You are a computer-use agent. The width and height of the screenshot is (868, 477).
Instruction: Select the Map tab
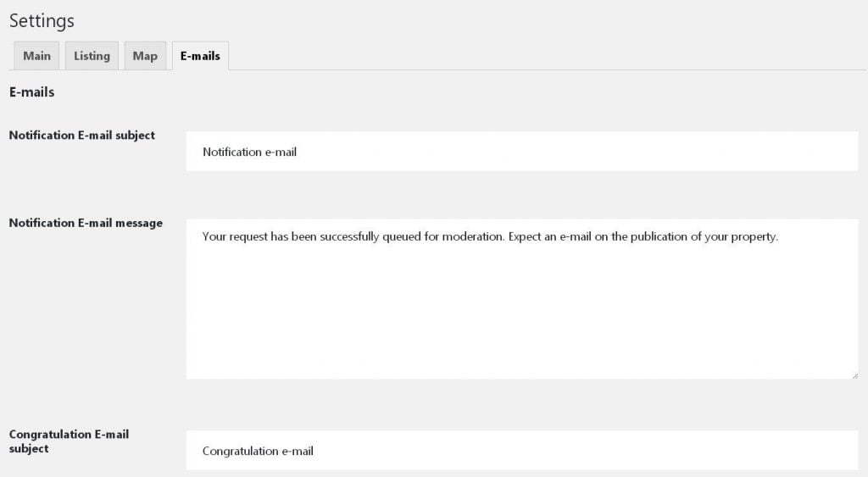tap(145, 56)
